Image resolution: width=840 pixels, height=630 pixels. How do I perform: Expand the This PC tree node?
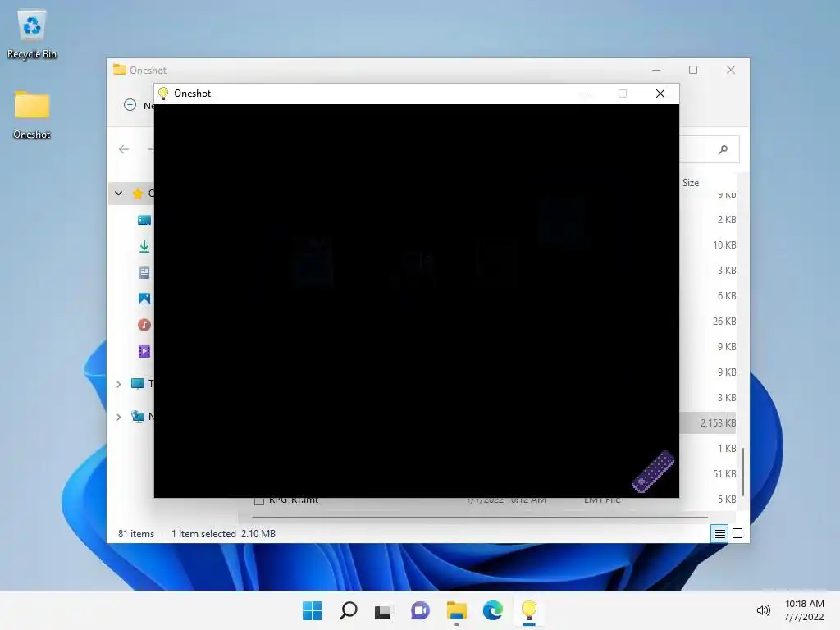pos(119,384)
